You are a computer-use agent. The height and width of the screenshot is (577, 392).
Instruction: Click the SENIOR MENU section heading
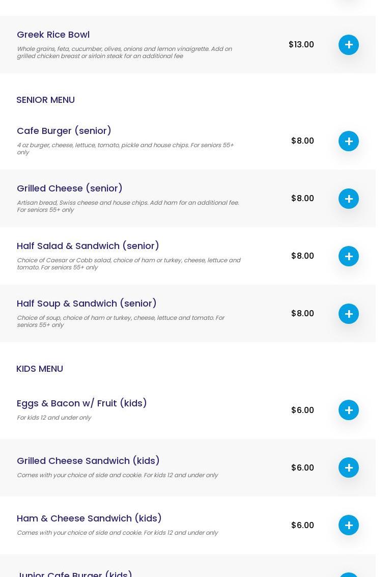45,100
